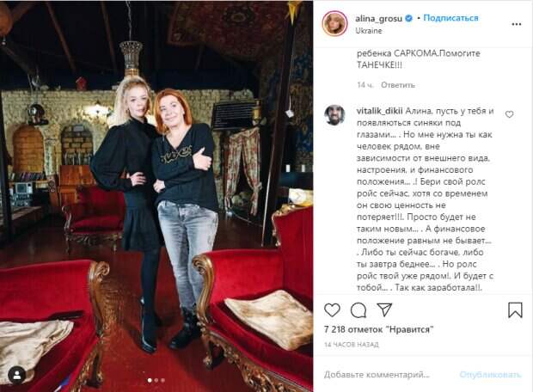The width and height of the screenshot is (533, 392).
Task: Like vitalik_dikii's comment heart
Action: coord(509,114)
